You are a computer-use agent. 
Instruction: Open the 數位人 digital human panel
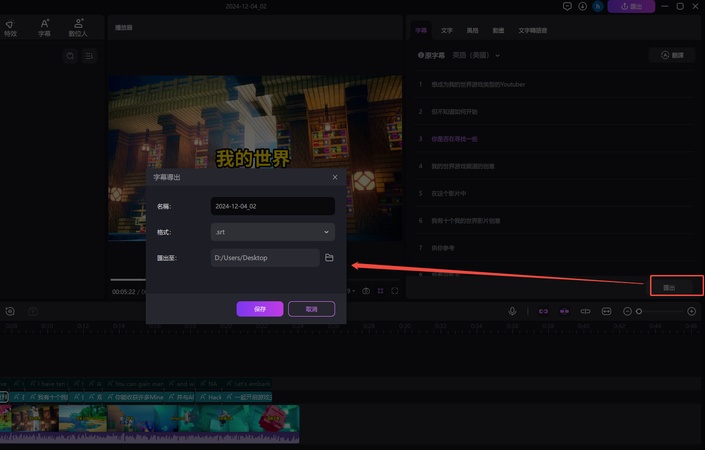point(78,28)
